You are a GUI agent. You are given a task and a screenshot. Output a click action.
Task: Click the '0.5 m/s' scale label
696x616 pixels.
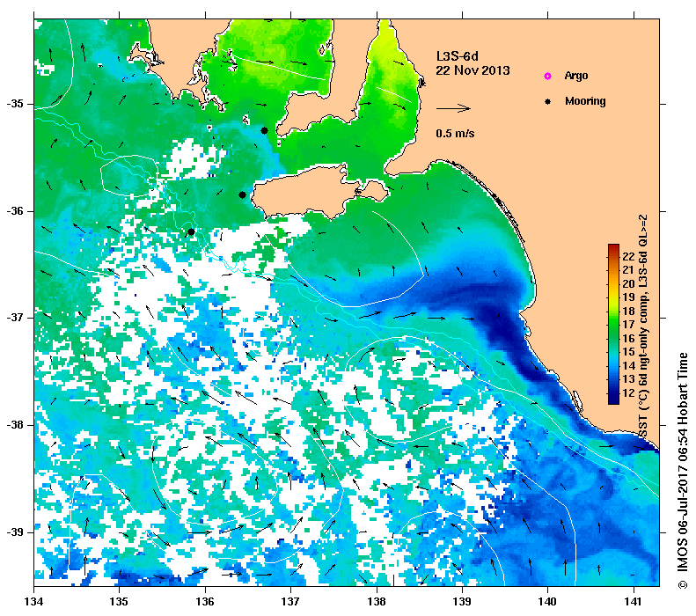(x=455, y=134)
